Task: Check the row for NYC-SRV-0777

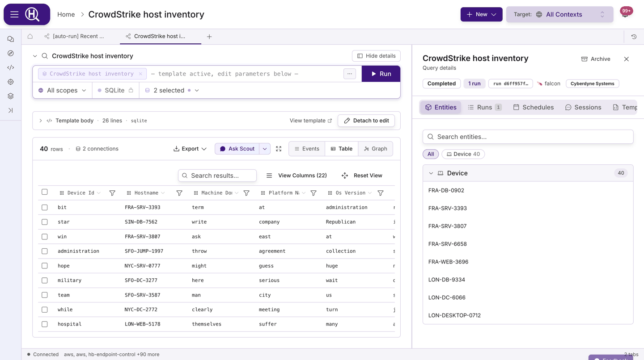Action: point(45,266)
